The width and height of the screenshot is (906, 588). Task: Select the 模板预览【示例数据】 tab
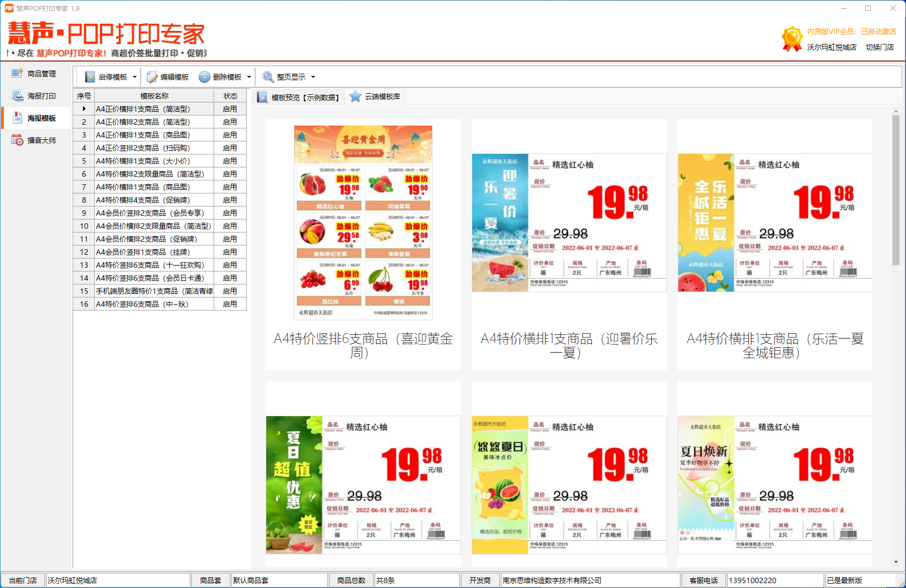pyautogui.click(x=299, y=96)
